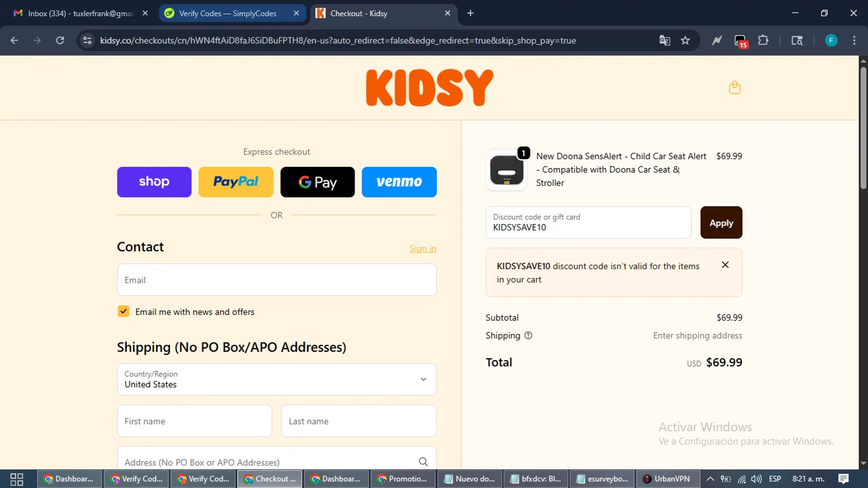Open the Nuevo do... taskbar window
This screenshot has width=868, height=488.
469,479
